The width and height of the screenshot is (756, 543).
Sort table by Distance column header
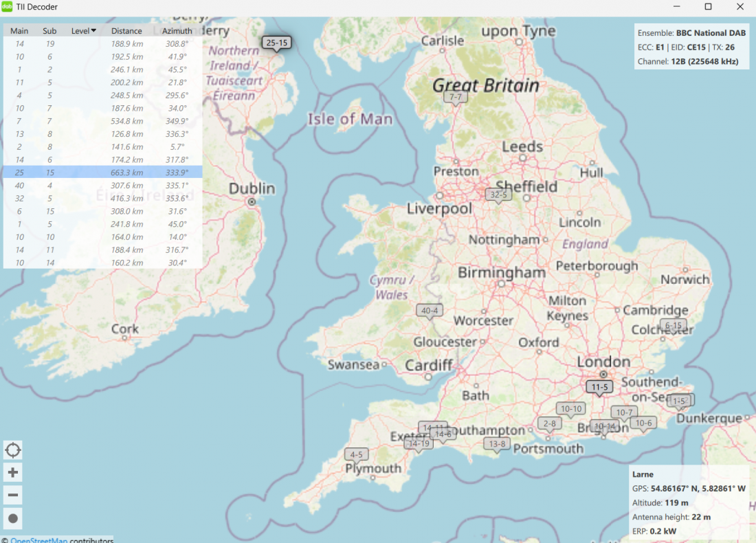[x=127, y=31]
